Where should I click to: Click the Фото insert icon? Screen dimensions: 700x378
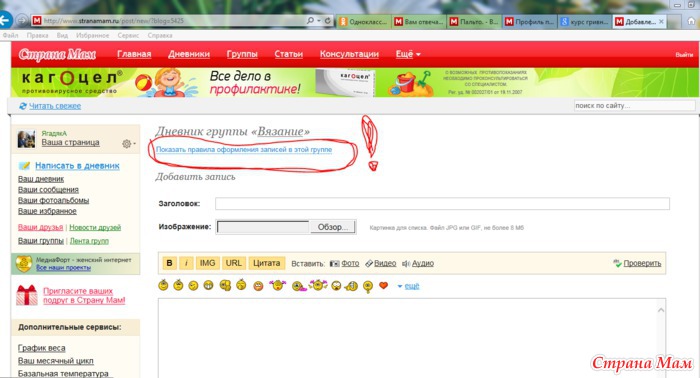coord(334,264)
